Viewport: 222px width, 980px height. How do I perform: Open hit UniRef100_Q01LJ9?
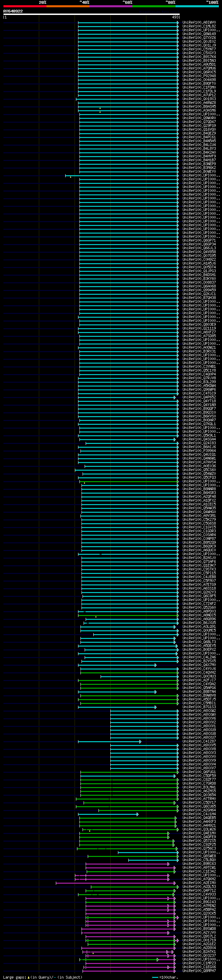point(199,45)
